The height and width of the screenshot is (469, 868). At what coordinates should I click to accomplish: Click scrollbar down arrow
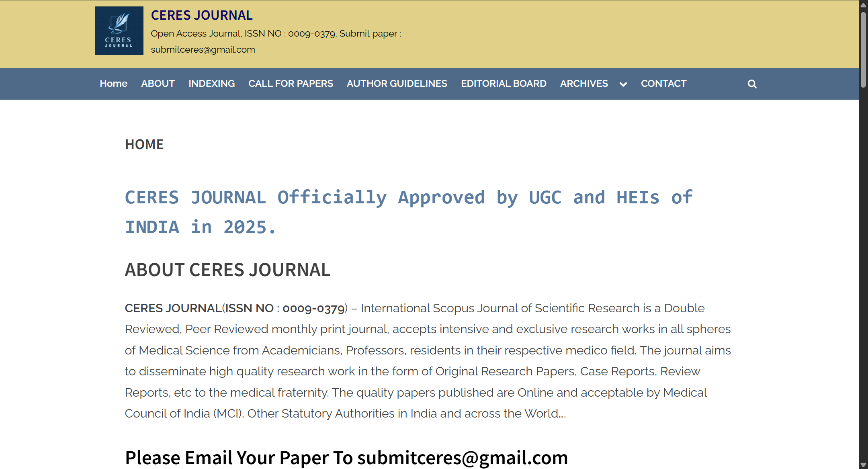point(863,465)
